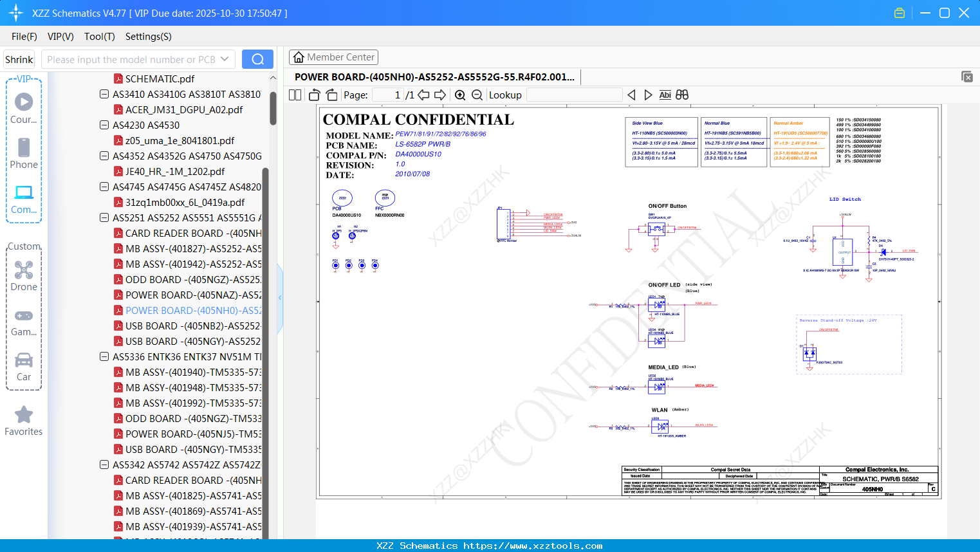Click the Page number field
This screenshot has height=552, width=980.
coord(388,95)
